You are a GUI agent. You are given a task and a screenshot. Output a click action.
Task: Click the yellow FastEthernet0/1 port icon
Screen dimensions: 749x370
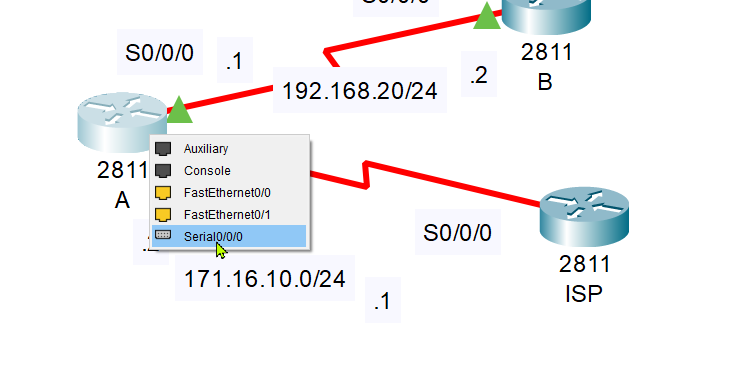[163, 214]
